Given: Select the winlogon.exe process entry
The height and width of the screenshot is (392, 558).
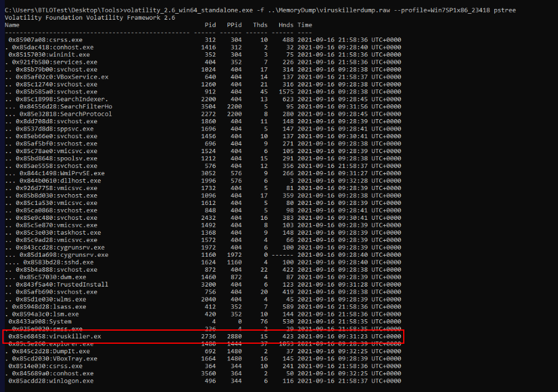Looking at the screenshot, I should coord(51,381).
